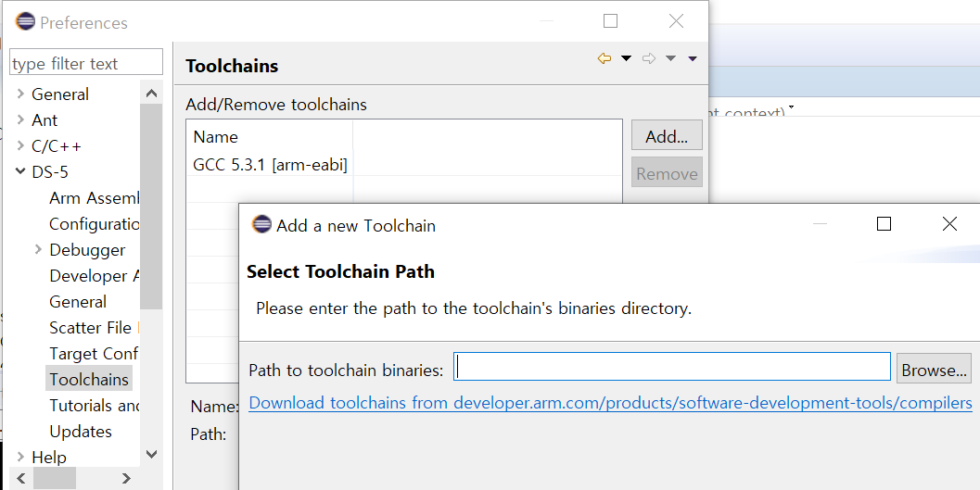Select C/C++ preferences item
Screen dimensions: 980x490
click(57, 146)
